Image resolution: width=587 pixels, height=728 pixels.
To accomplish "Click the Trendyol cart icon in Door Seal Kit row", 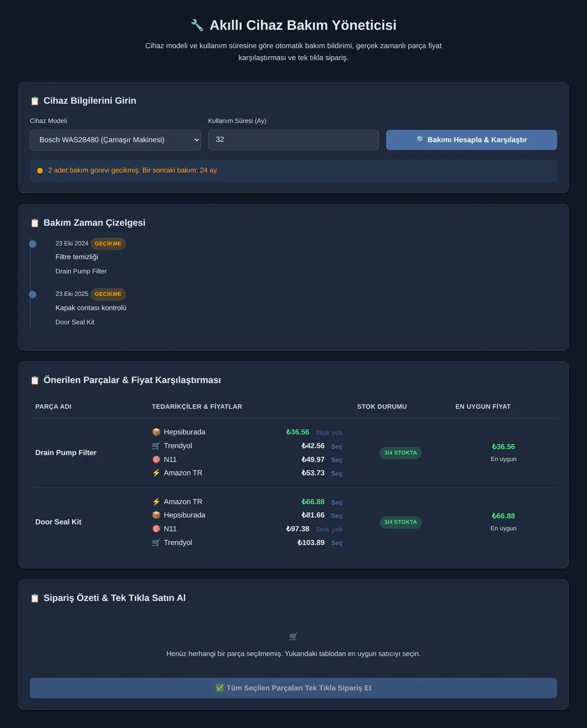I will tap(157, 543).
